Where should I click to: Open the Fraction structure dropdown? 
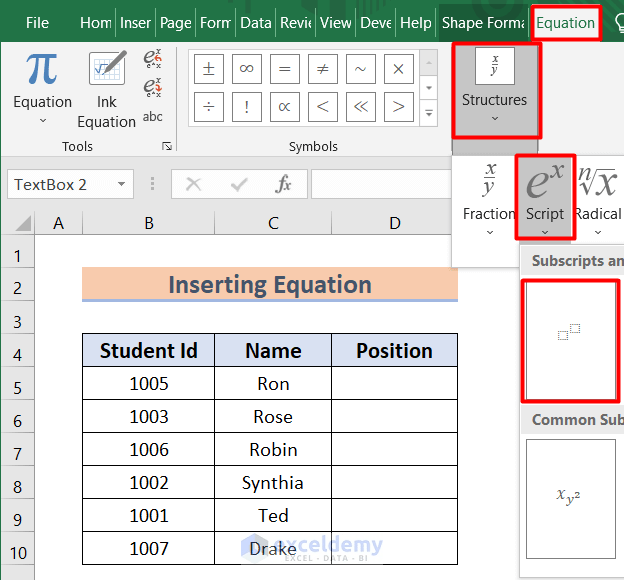(489, 198)
